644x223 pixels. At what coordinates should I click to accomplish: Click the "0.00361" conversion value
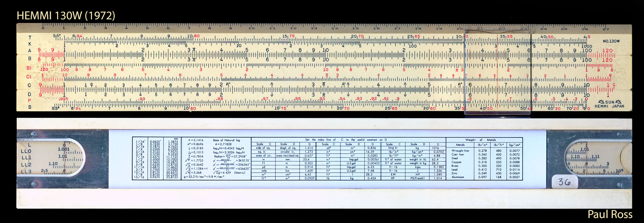(374, 159)
